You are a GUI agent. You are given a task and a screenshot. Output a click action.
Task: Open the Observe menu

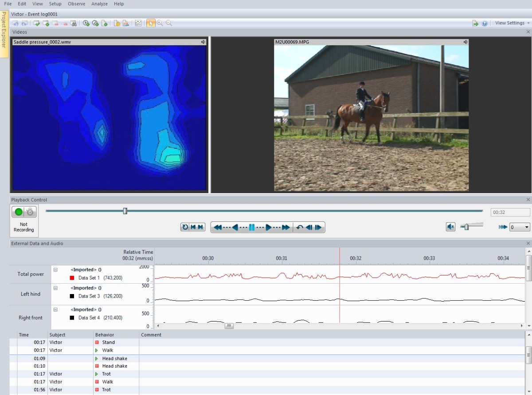pos(76,4)
